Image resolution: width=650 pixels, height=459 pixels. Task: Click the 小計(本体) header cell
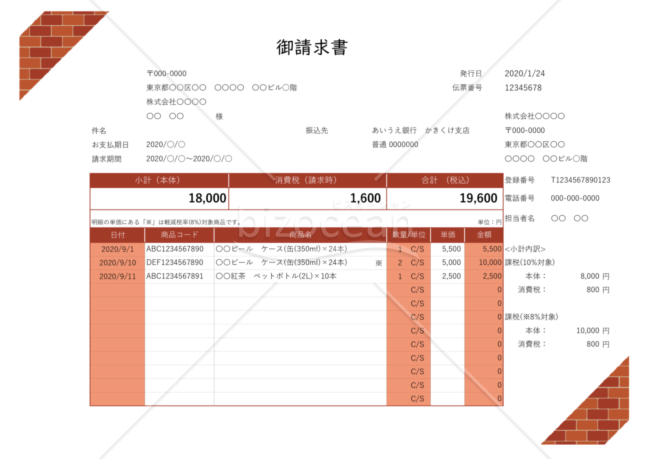[158, 180]
